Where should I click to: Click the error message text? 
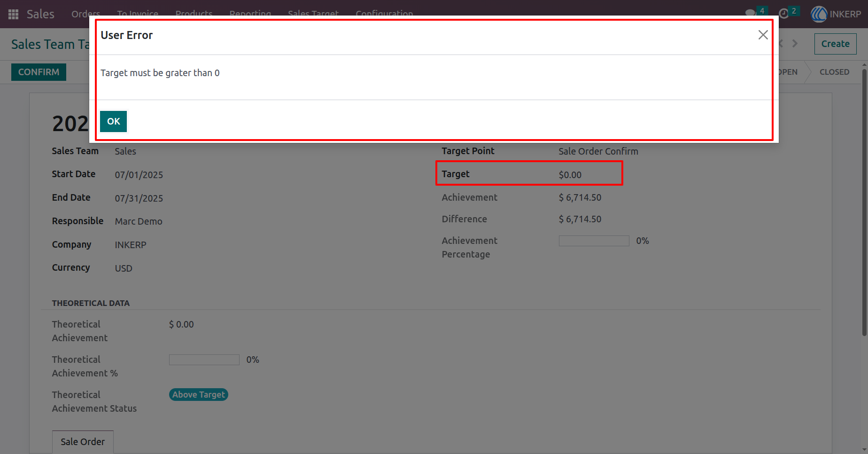pos(160,73)
